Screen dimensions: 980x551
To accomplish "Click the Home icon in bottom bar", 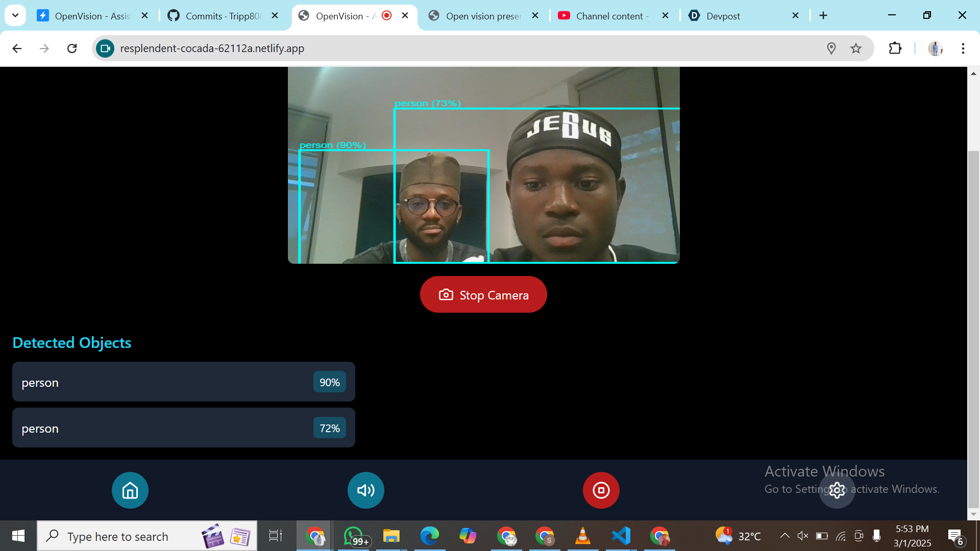I will [130, 490].
